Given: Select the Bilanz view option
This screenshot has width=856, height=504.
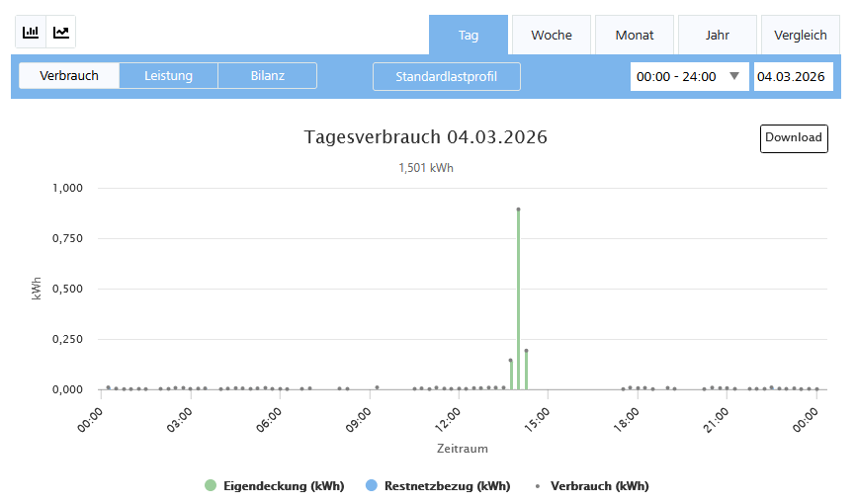Looking at the screenshot, I should pyautogui.click(x=267, y=76).
